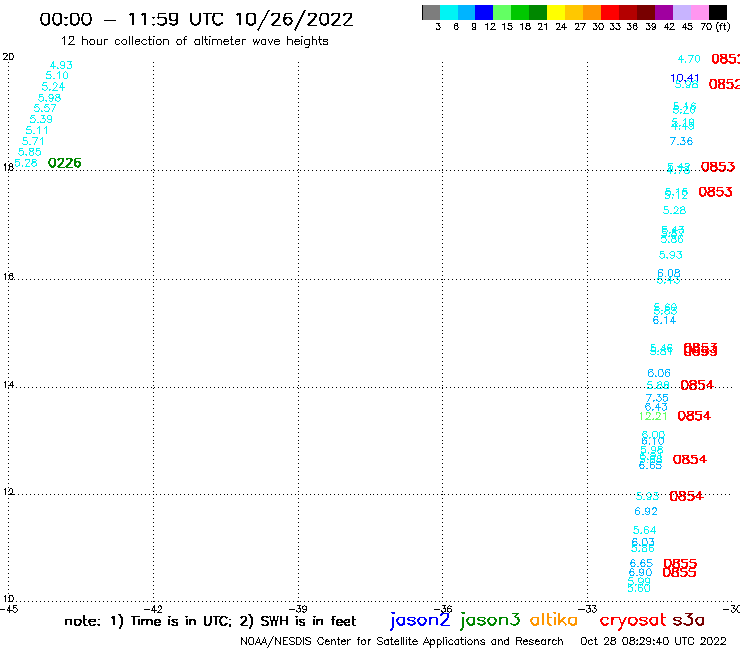Click the wave height value '5.85'

click(30, 152)
